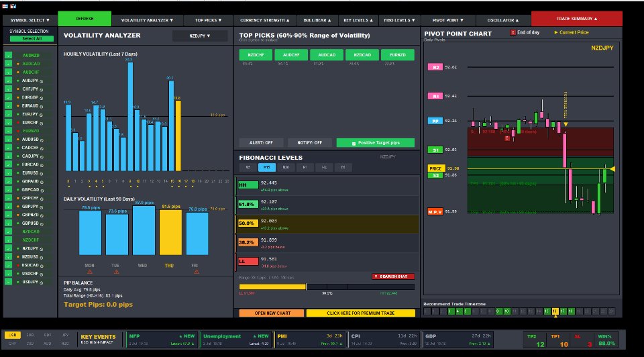644x357 pixels.
Task: Open the chart icon next to CHFJPY
Action: coord(42,89)
